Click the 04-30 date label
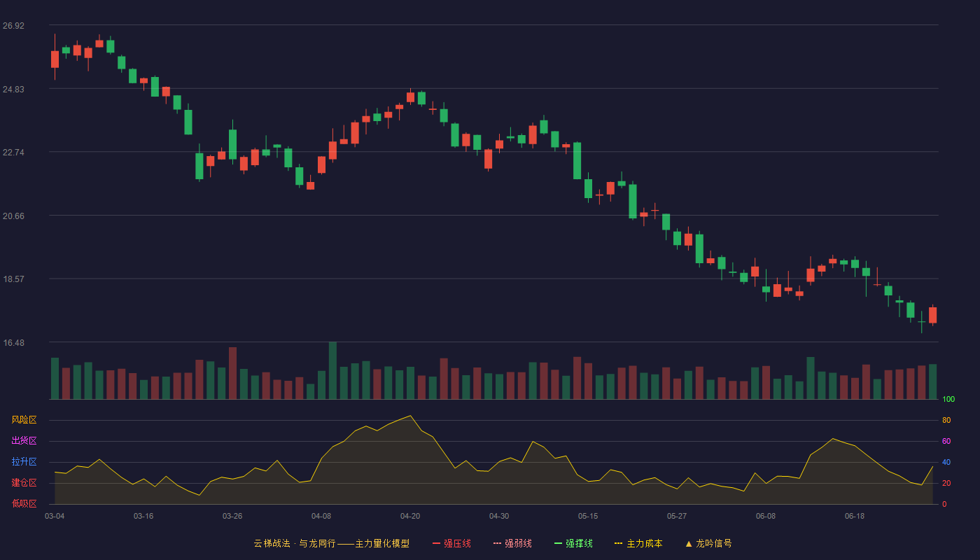Image resolution: width=980 pixels, height=560 pixels. coord(499,516)
